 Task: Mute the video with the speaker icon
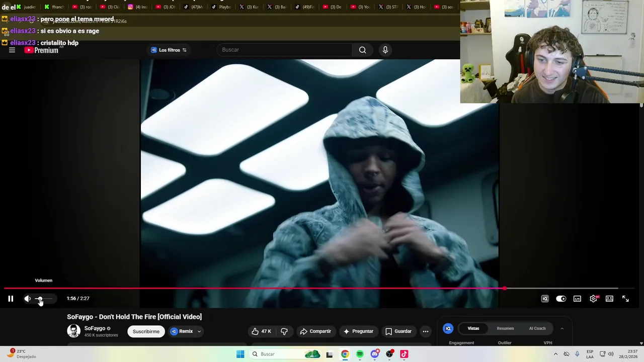[x=28, y=299]
